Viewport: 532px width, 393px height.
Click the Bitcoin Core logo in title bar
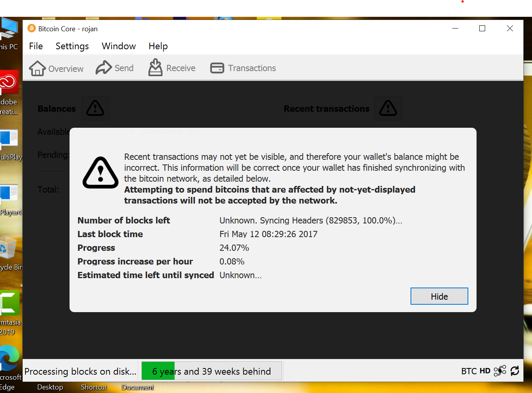pyautogui.click(x=32, y=29)
